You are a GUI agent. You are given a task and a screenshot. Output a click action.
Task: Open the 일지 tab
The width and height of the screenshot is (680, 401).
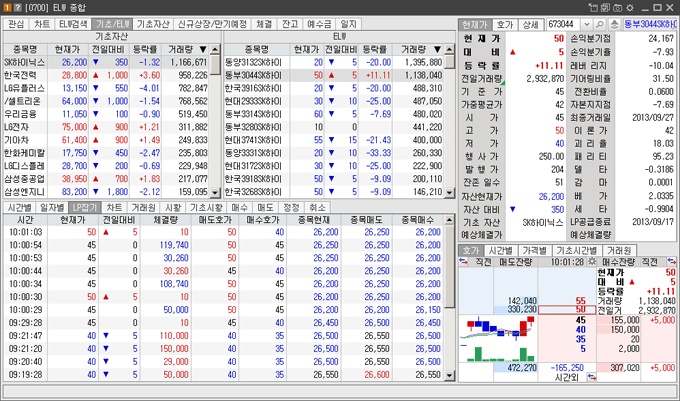coord(348,24)
